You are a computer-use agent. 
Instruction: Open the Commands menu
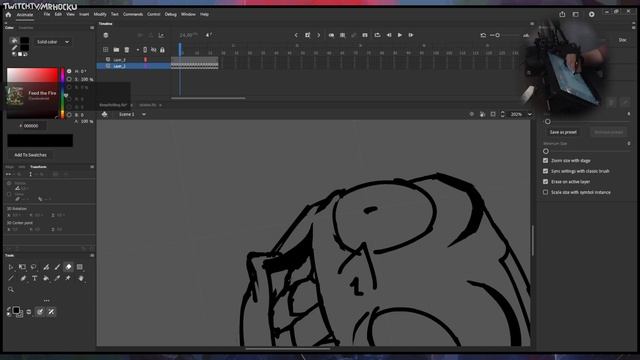(133, 14)
